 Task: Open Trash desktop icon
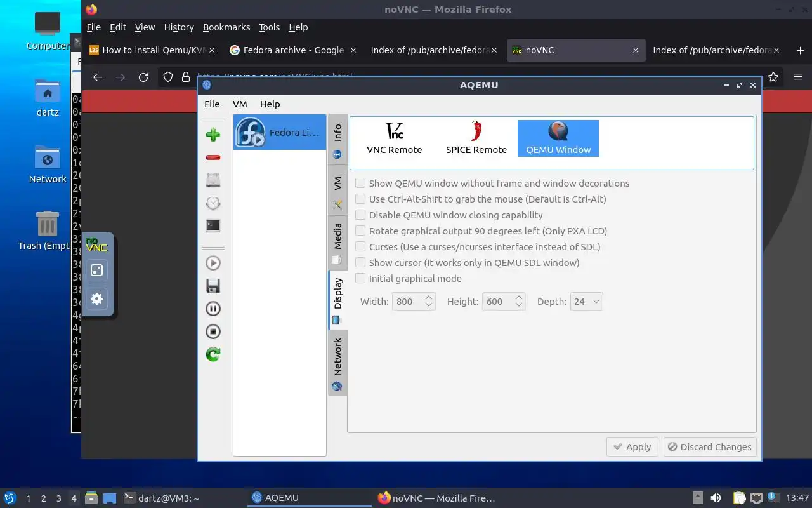46,231
